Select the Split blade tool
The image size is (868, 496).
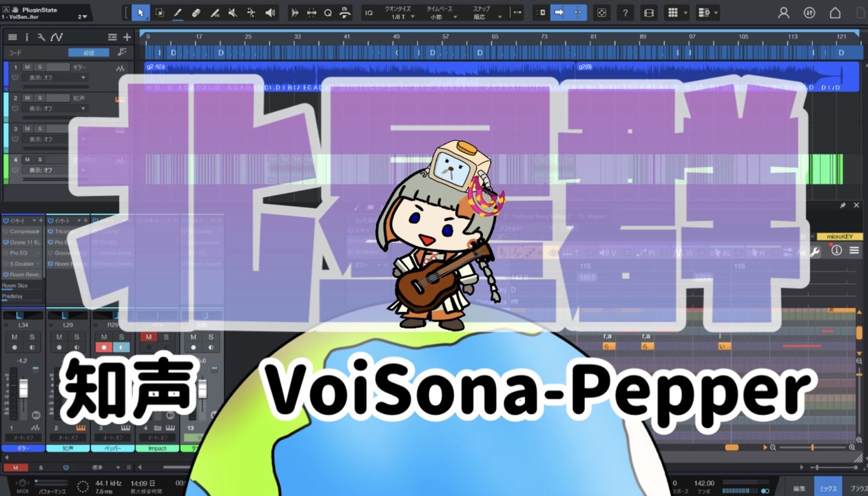pos(214,12)
